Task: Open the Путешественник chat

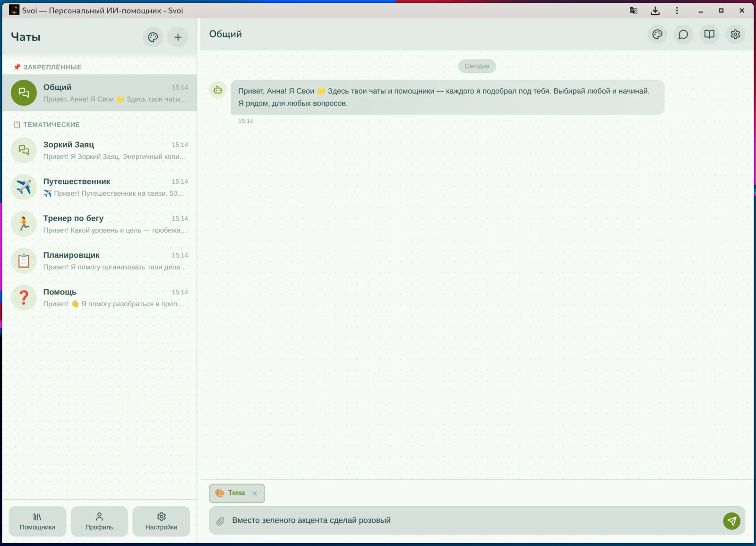Action: click(x=99, y=187)
